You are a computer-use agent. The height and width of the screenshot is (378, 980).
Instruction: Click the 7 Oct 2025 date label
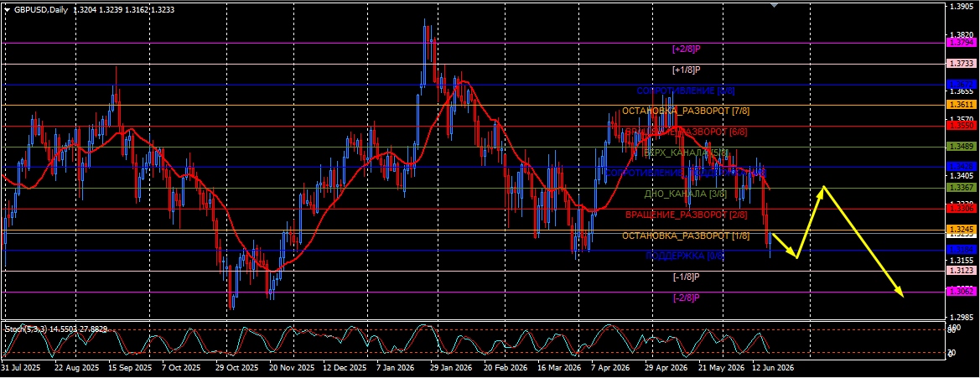coord(181,368)
